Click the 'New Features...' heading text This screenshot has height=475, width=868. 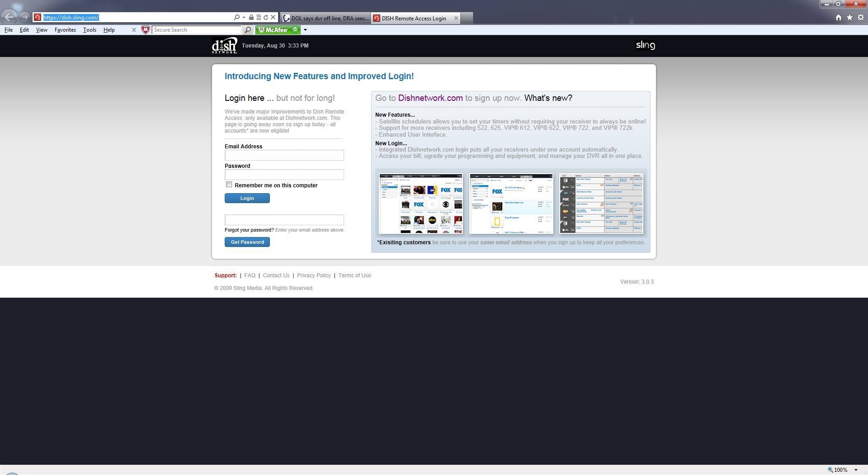(395, 115)
